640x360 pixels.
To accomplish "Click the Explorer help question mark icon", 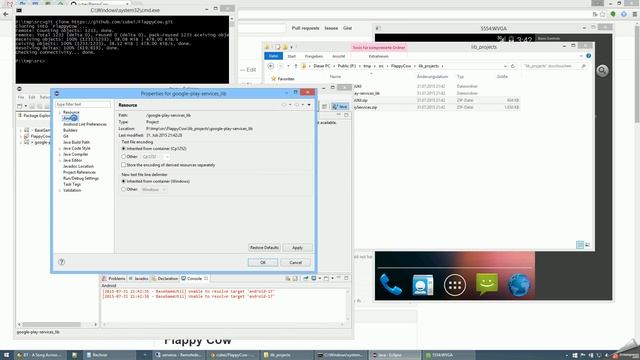I will (589, 56).
